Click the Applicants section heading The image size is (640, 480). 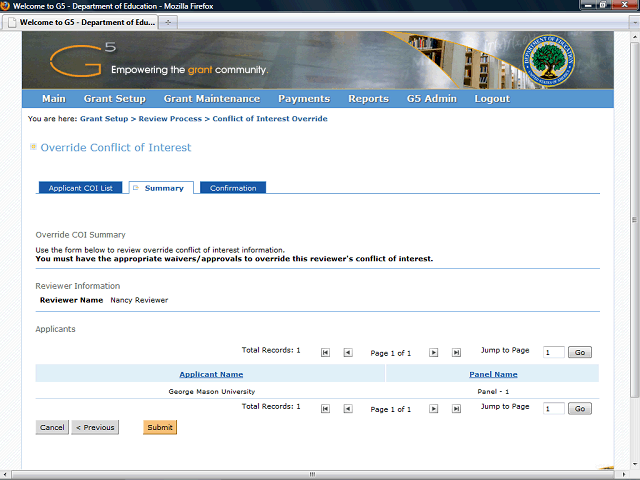[x=56, y=329]
